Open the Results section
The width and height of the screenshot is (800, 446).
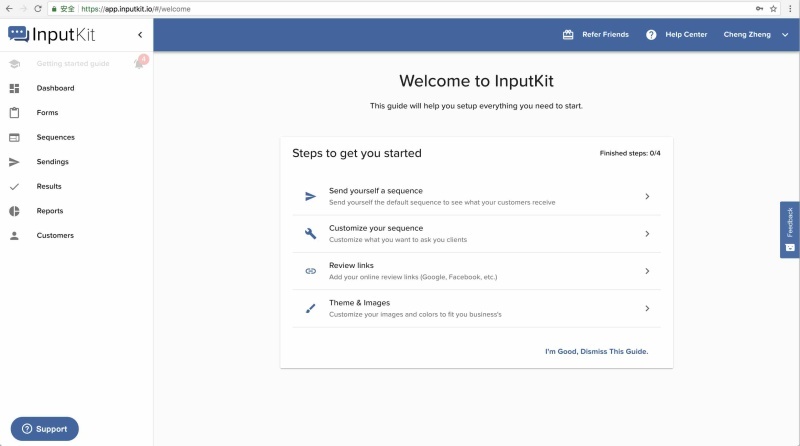[x=49, y=186]
